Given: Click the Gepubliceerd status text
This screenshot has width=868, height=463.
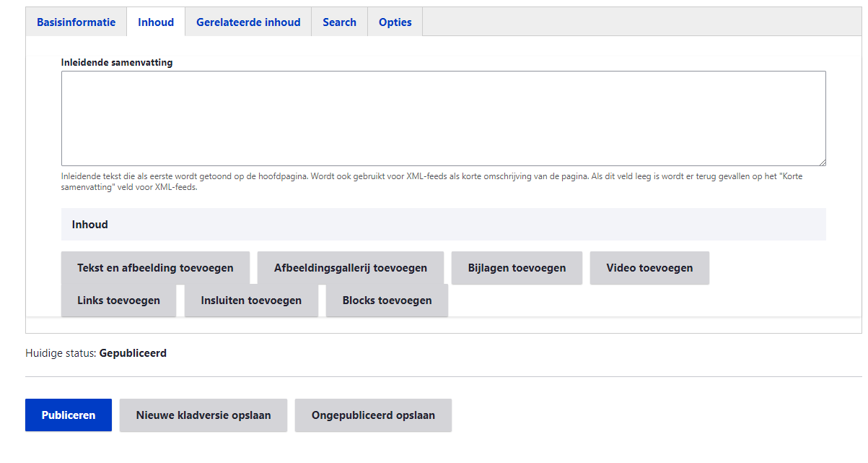Looking at the screenshot, I should (133, 354).
